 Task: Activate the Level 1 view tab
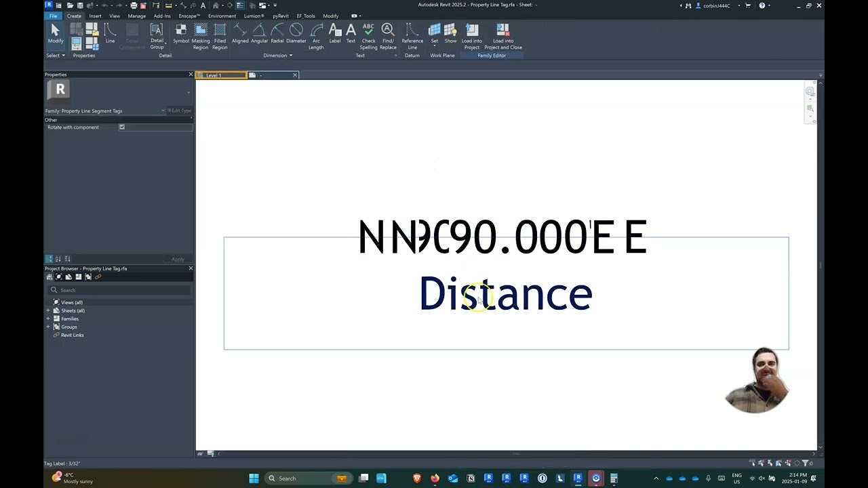(x=221, y=75)
